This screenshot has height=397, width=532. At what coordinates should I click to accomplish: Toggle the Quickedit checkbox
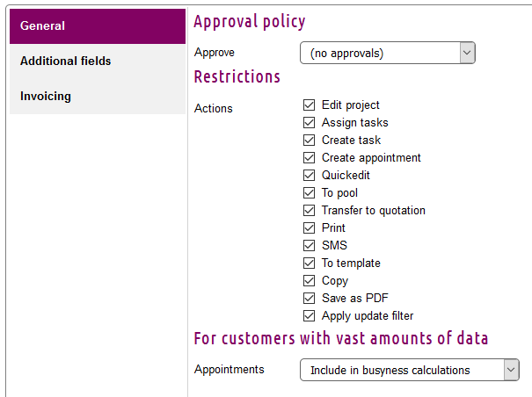309,176
